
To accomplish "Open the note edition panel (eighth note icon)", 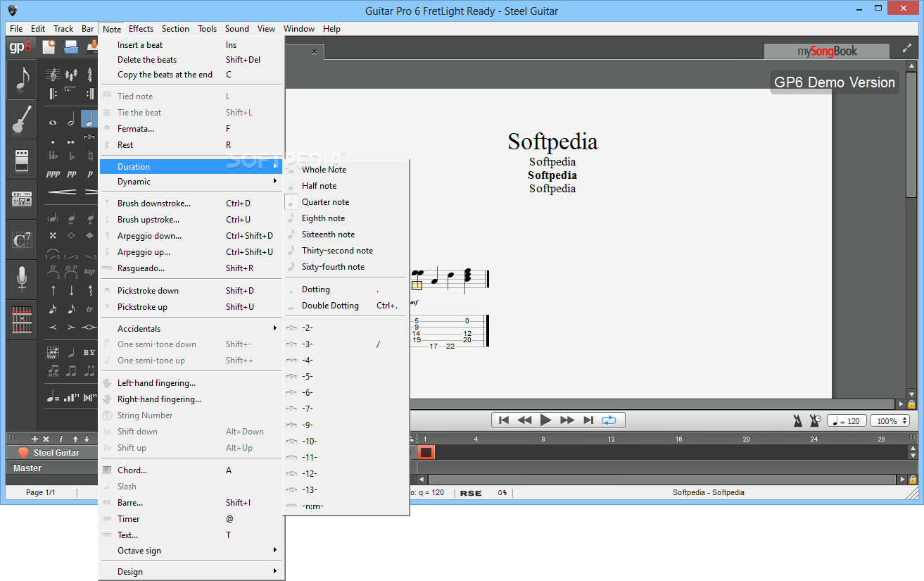I will (x=22, y=80).
